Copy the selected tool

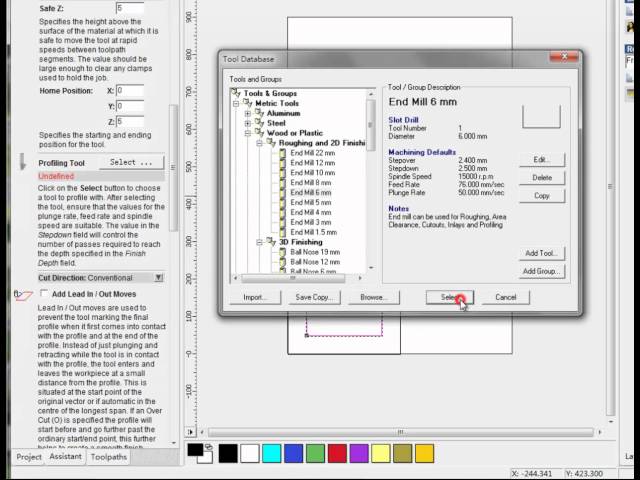tap(542, 196)
